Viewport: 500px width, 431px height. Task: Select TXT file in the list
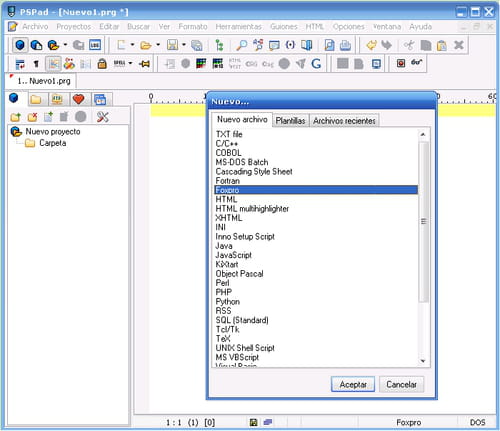315,134
